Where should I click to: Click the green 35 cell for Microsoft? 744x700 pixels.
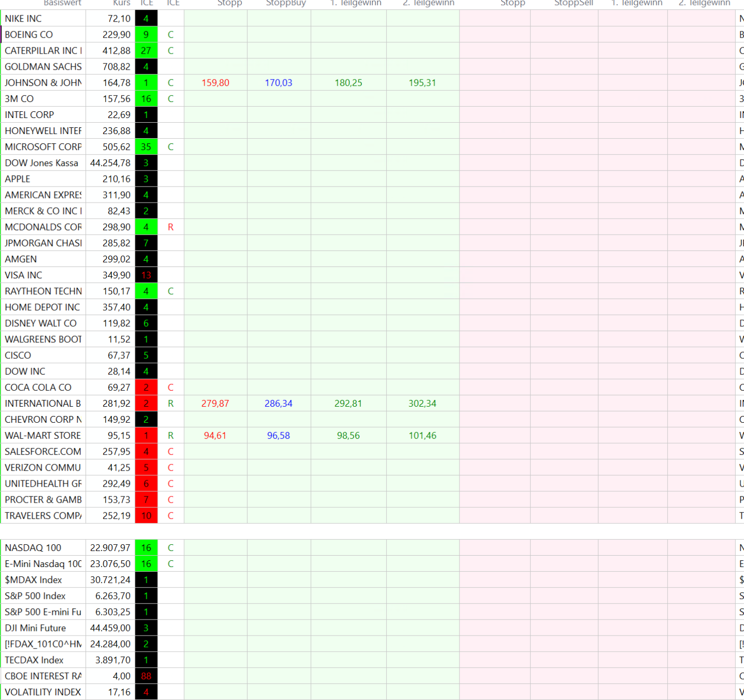pyautogui.click(x=146, y=147)
